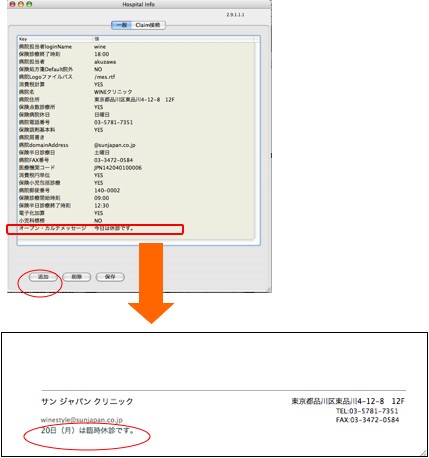Image resolution: width=429 pixels, height=458 pixels.
Task: Select the postal code 140-0002 row
Action: (x=136, y=190)
